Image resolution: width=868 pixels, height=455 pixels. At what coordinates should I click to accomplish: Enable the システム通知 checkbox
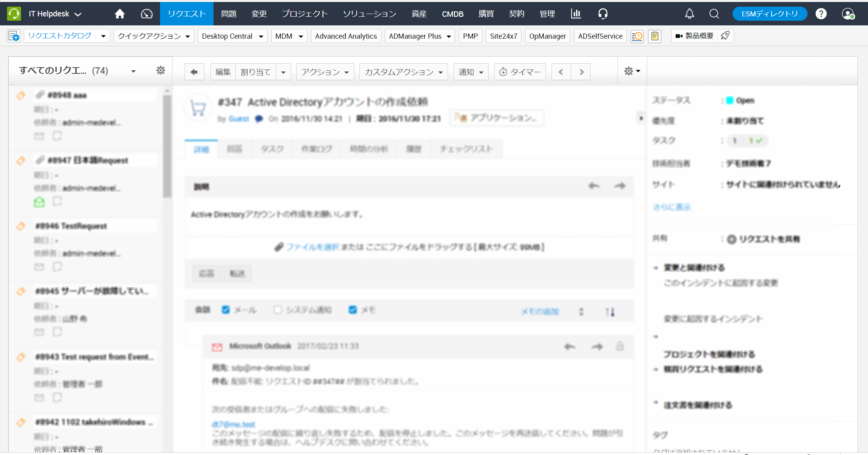click(277, 310)
